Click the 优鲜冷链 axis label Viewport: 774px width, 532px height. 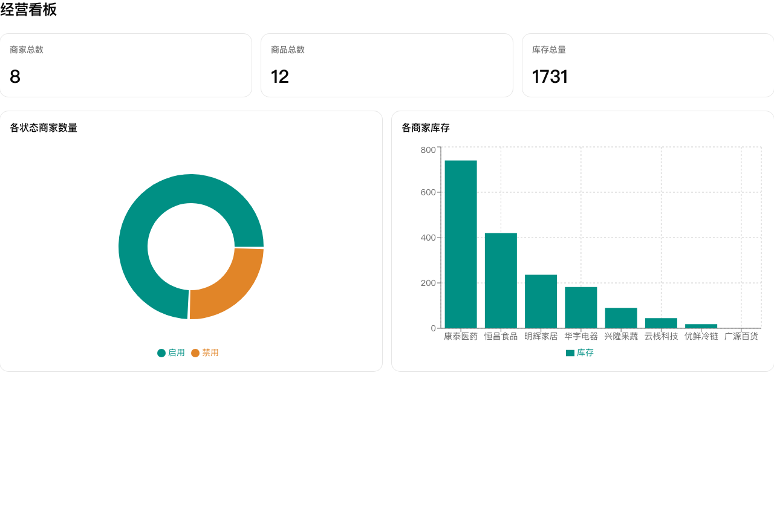pos(701,337)
